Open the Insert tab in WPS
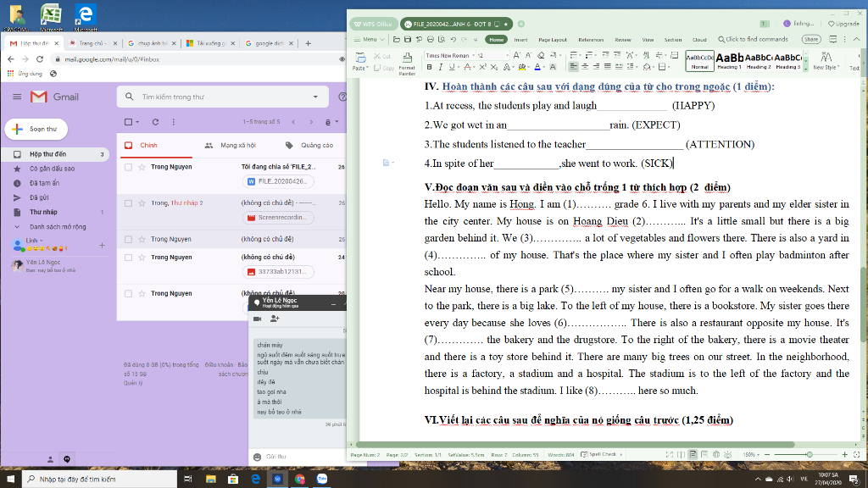 pyautogui.click(x=521, y=40)
